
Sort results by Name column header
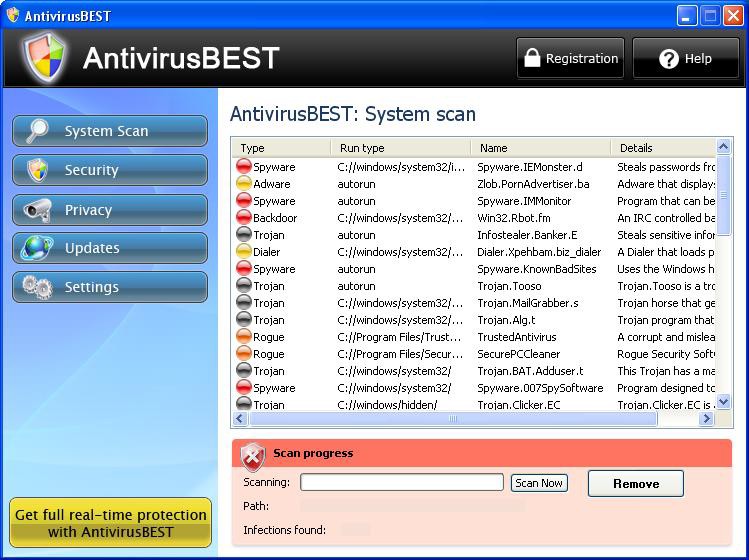point(540,148)
